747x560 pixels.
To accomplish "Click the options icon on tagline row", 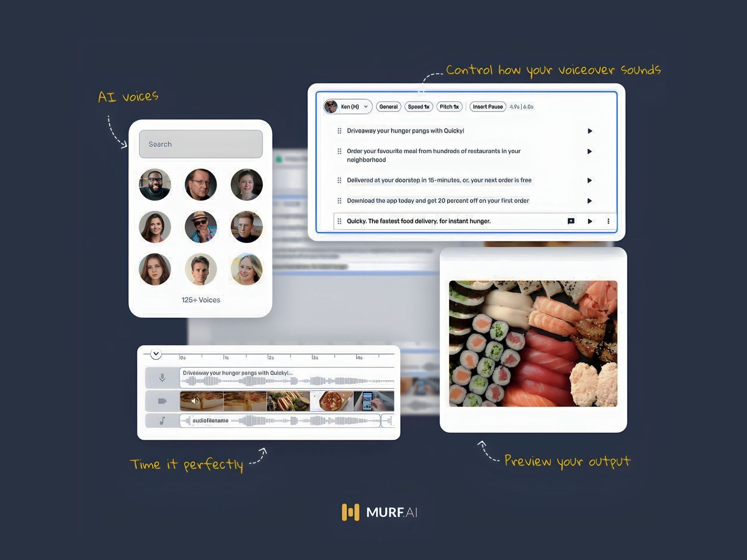I will click(608, 221).
